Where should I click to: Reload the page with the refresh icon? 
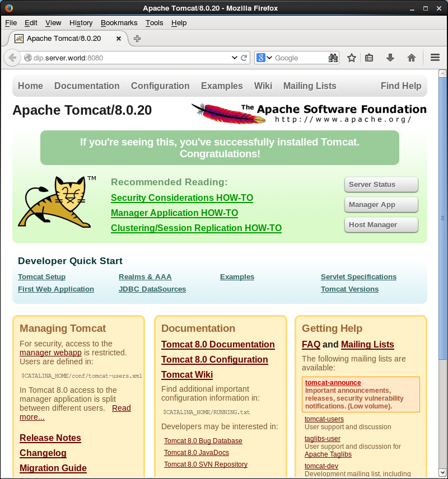pyautogui.click(x=244, y=58)
